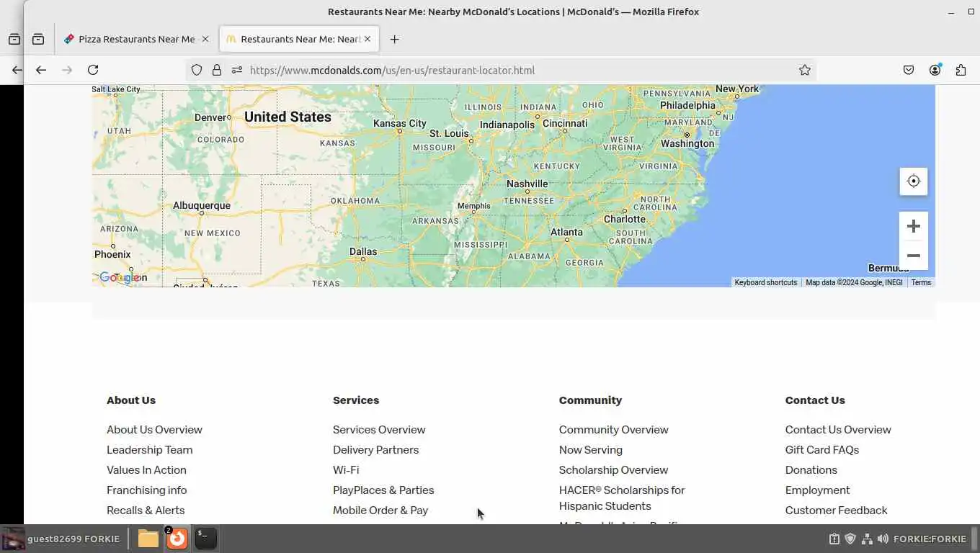Screen dimensions: 980x553
Task: Open the Wi-Fi footer link
Action: (x=346, y=469)
